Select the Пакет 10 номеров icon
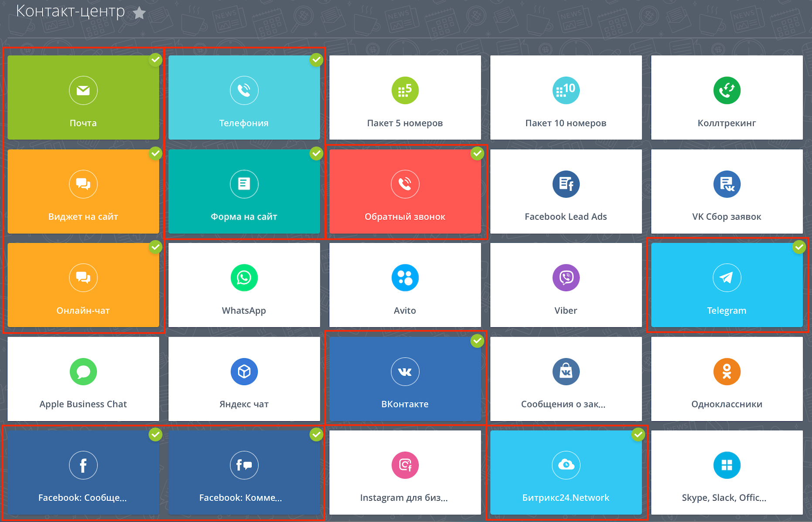Screen dimensions: 812x522 pos(566,90)
